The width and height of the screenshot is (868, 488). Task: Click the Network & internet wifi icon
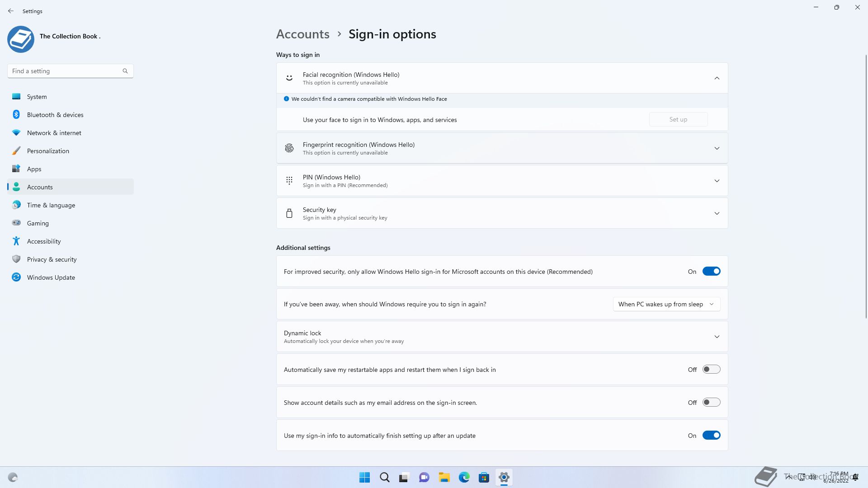(16, 132)
